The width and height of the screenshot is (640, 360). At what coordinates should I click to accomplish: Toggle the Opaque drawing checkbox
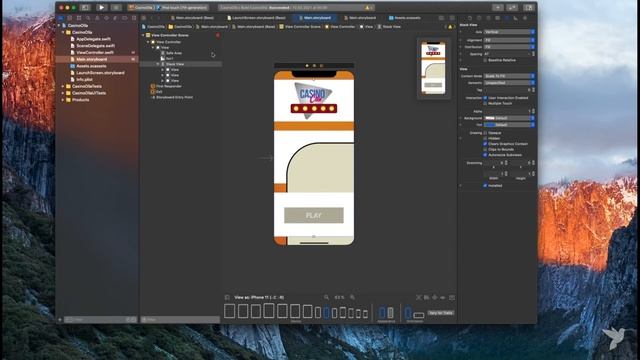tap(485, 133)
